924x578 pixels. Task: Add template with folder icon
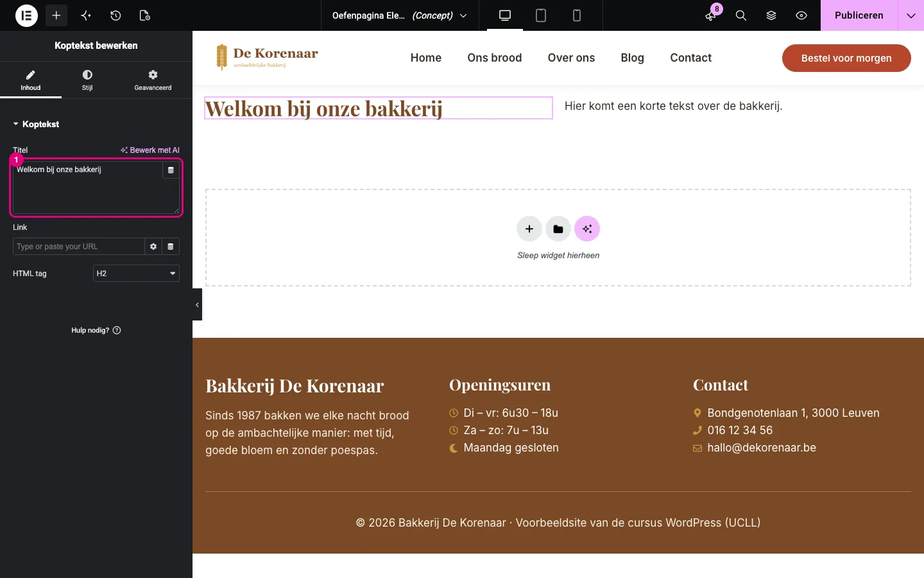click(x=558, y=229)
